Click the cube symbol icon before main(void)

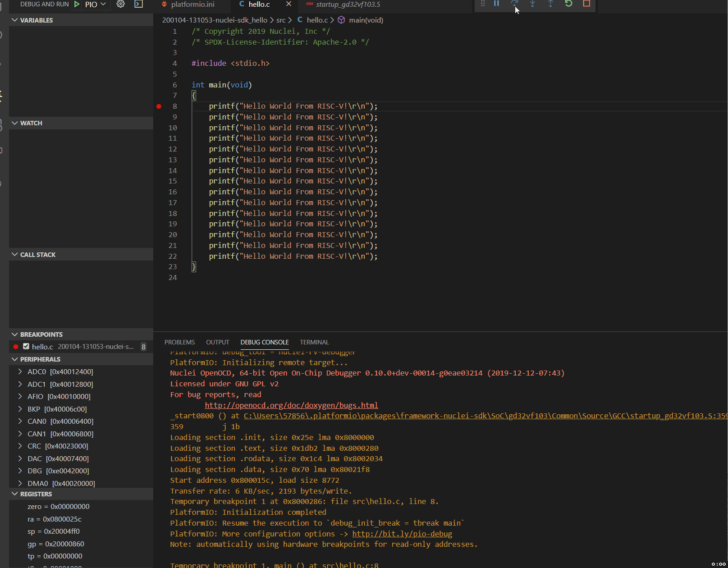(341, 20)
